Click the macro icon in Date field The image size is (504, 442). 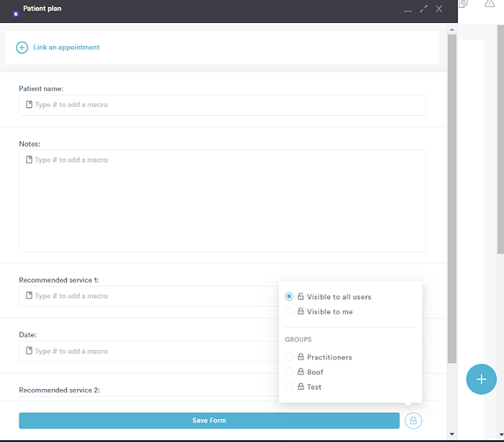coord(29,351)
